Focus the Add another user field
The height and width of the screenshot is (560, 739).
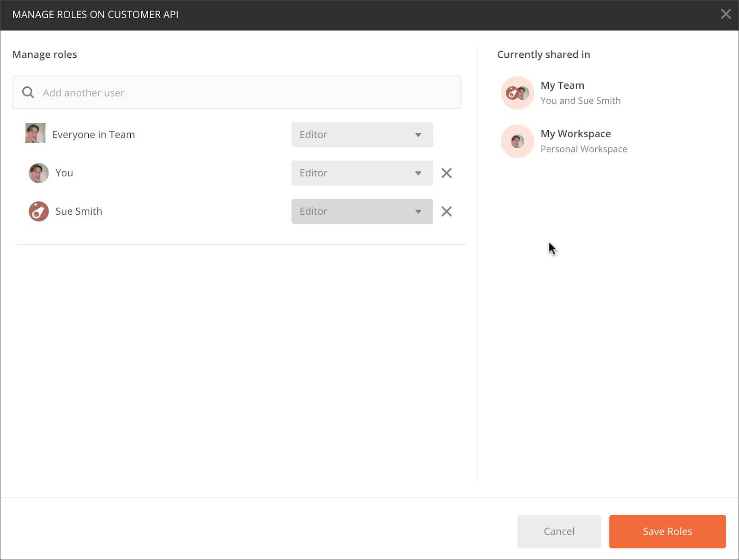[236, 92]
